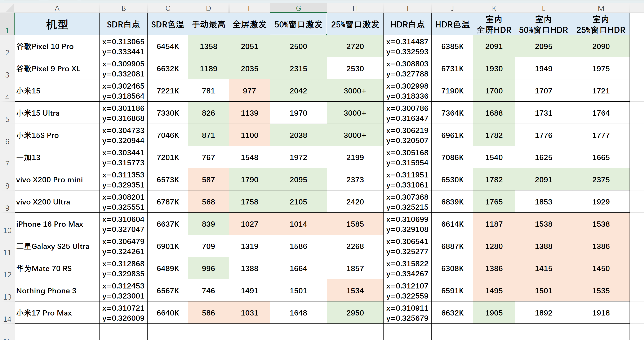Viewport: 644px width, 340px height.
Task: Click the 996 cell for Mate 70 RS
Action: (209, 268)
